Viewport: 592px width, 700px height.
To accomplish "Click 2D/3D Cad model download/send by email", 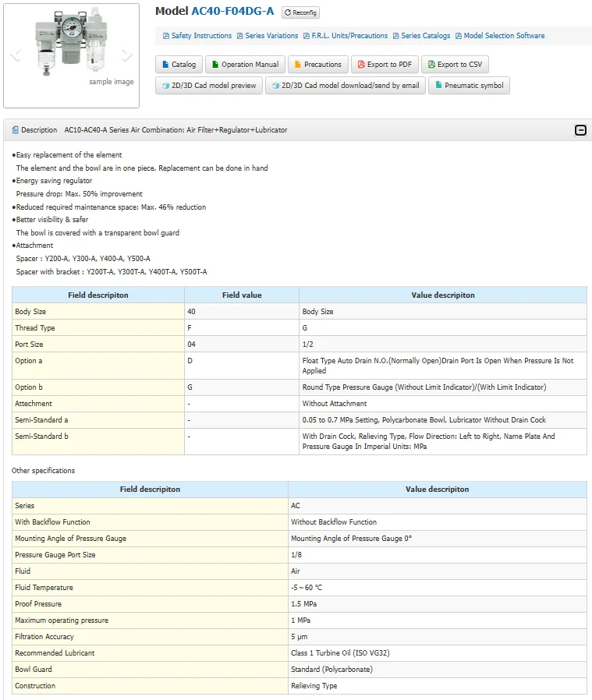I will pos(345,86).
